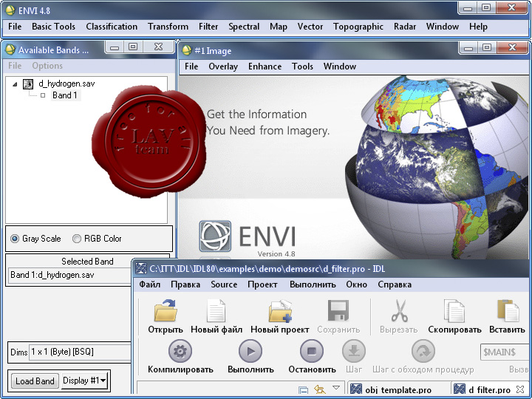Screen dimensions: 532x399
Task: Open the Classification menu
Action: (x=112, y=27)
